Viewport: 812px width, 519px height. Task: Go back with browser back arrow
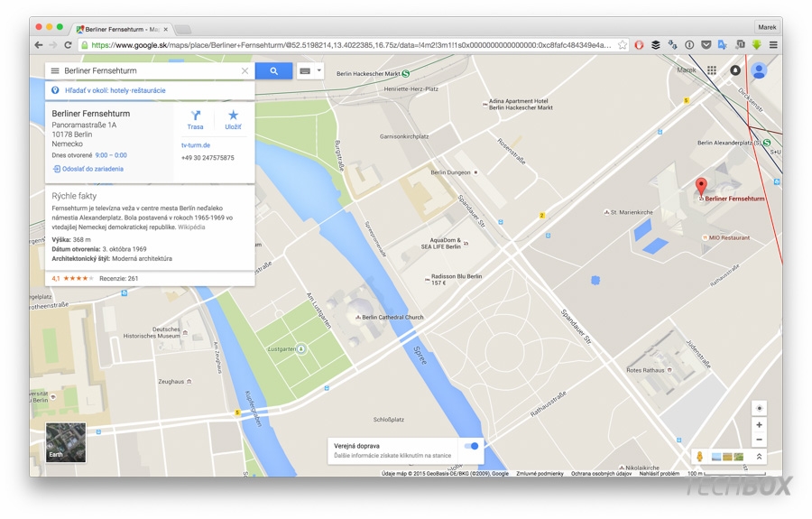tap(39, 45)
